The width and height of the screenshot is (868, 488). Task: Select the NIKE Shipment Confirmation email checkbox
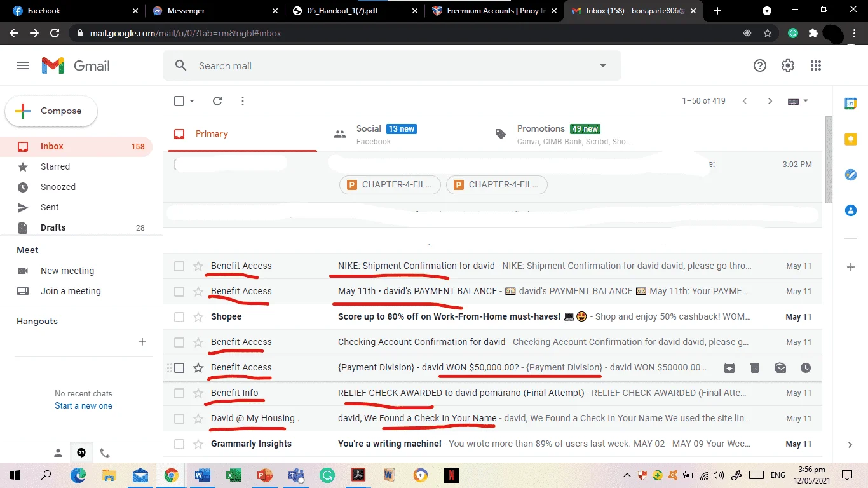(x=179, y=266)
